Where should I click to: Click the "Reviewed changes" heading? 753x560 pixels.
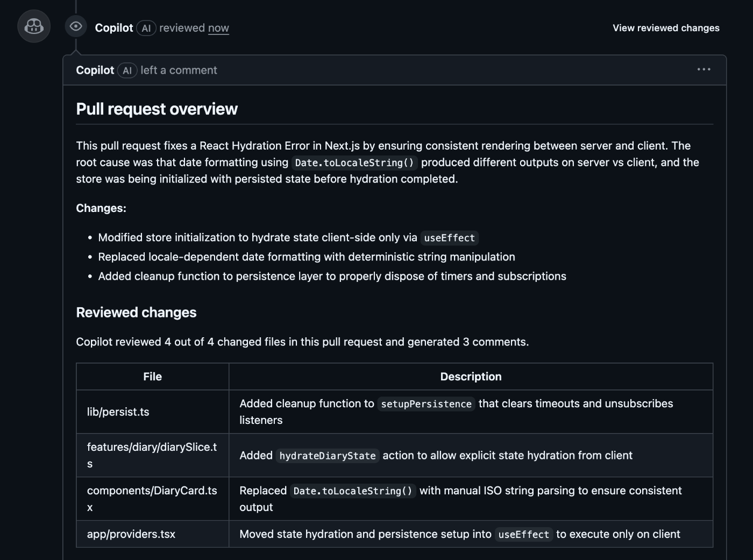[136, 313]
